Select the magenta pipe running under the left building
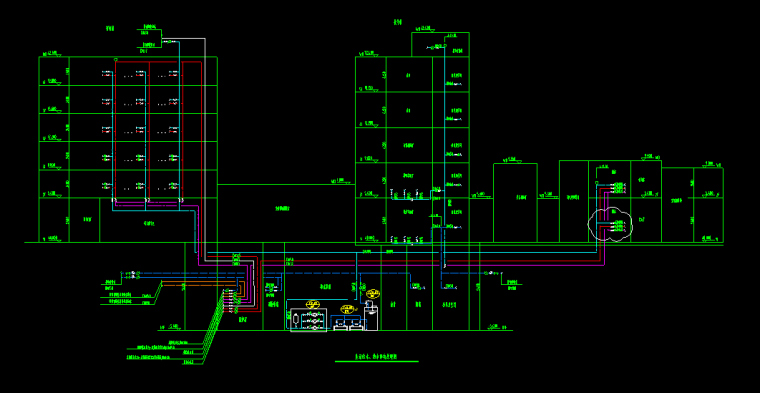Image resolution: width=760 pixels, height=393 pixels. [155, 204]
